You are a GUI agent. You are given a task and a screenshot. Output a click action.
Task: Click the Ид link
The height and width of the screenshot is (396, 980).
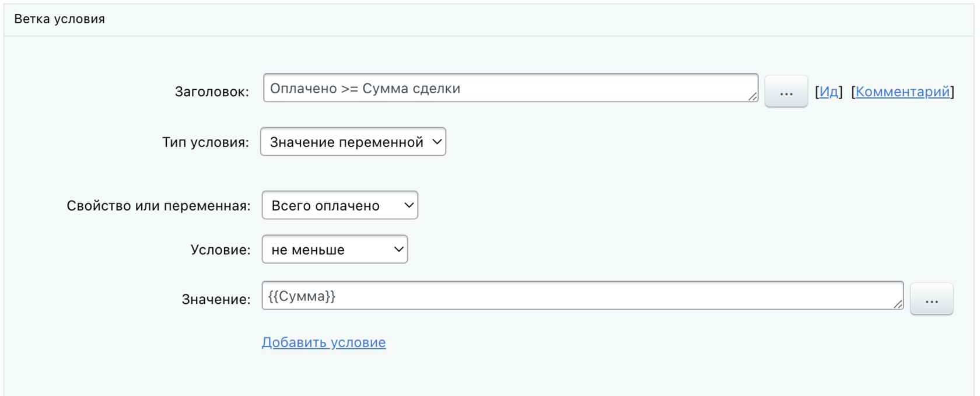[x=828, y=92]
